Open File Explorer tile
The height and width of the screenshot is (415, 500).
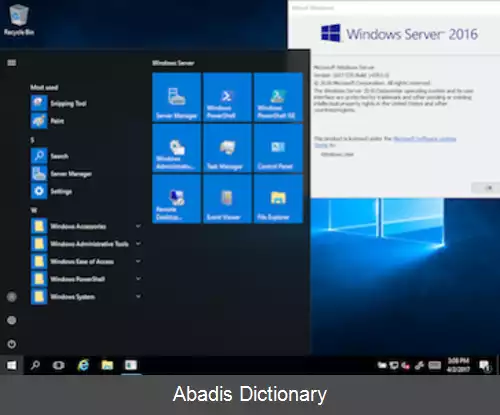278,199
